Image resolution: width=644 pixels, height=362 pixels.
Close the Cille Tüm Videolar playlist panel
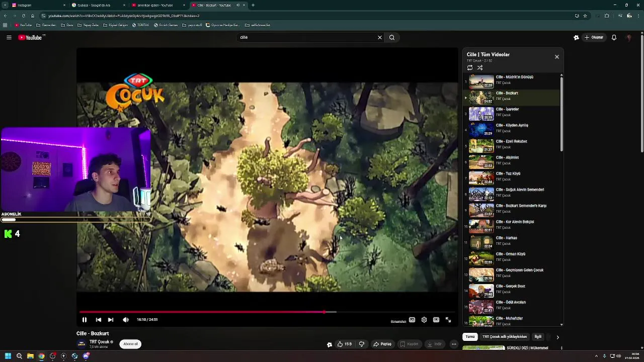[557, 57]
